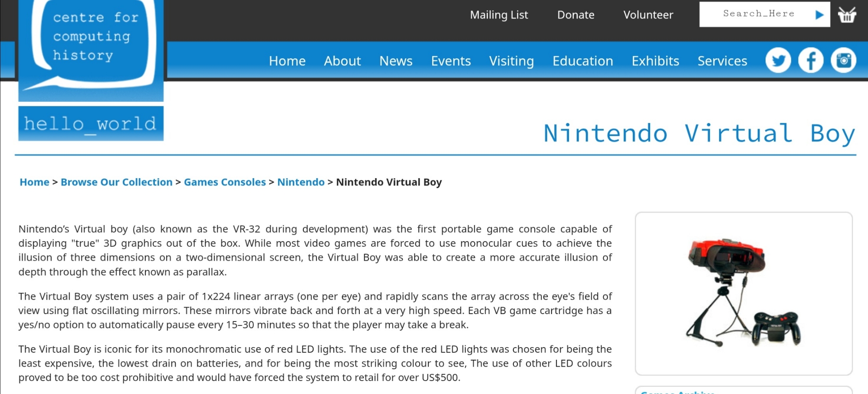The image size is (868, 394).
Task: Select the Visiting menu item
Action: (x=511, y=61)
